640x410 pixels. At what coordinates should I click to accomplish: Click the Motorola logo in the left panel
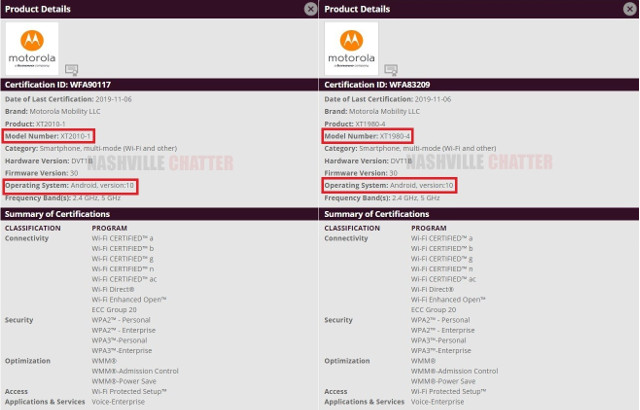pos(33,45)
